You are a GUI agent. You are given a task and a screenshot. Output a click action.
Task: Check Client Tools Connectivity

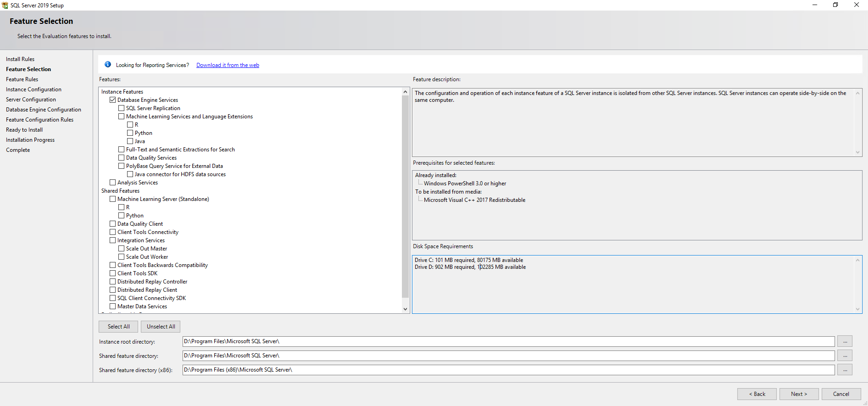coord(112,232)
